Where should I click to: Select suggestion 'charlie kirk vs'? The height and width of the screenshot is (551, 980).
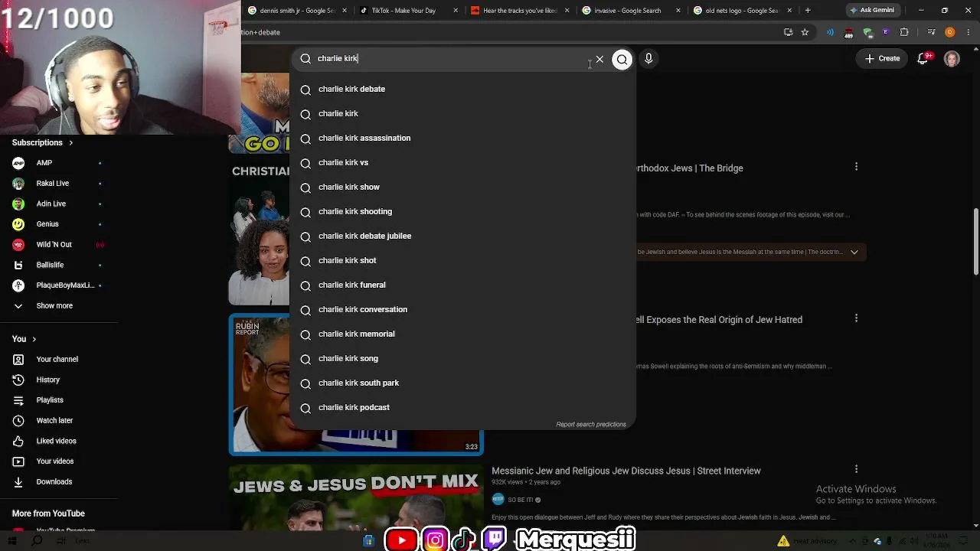(x=462, y=163)
